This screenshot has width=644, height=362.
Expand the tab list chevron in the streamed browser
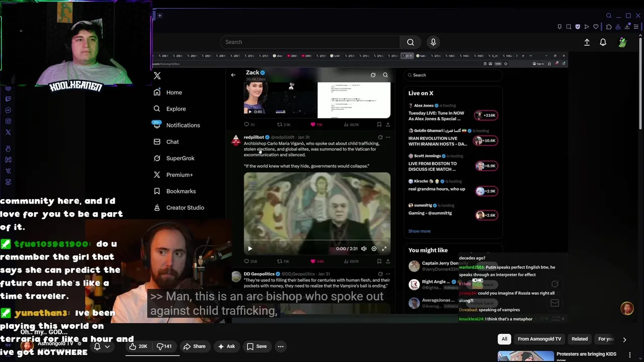(531, 56)
